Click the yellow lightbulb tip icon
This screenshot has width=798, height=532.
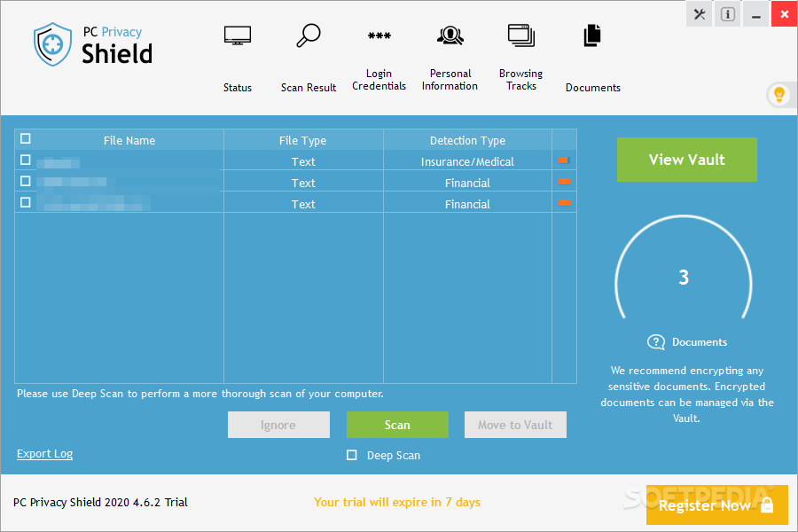(779, 95)
